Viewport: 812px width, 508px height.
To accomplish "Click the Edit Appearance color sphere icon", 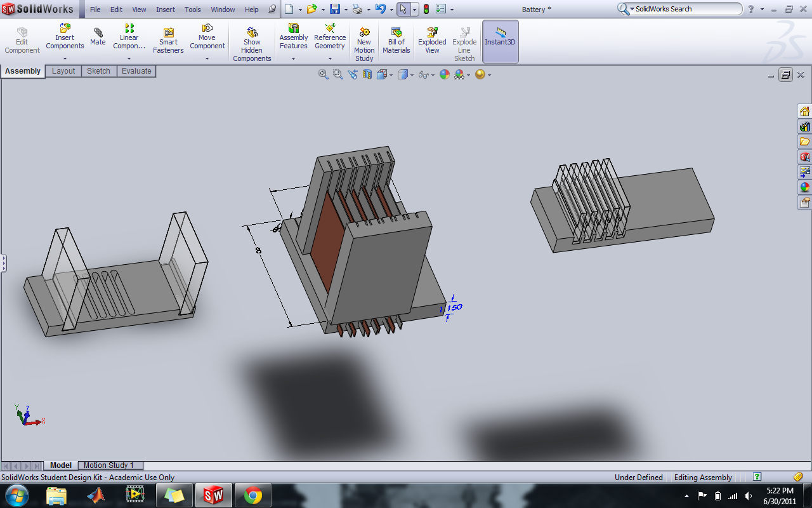I will 445,74.
